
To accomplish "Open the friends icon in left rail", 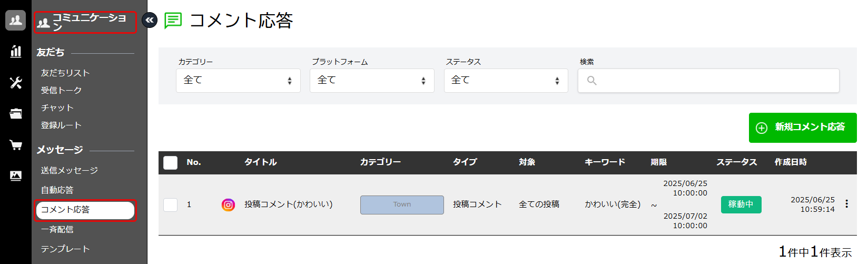I will [x=16, y=21].
